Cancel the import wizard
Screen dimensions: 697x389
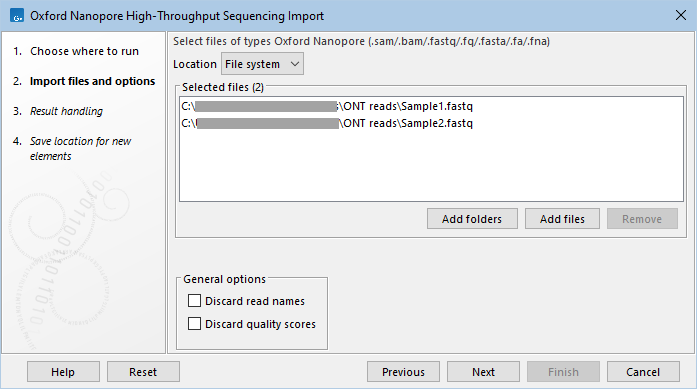point(643,372)
